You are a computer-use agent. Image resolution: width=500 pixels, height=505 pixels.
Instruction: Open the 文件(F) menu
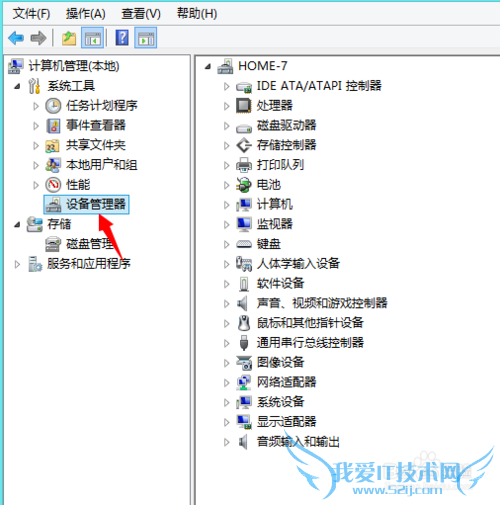tap(31, 14)
